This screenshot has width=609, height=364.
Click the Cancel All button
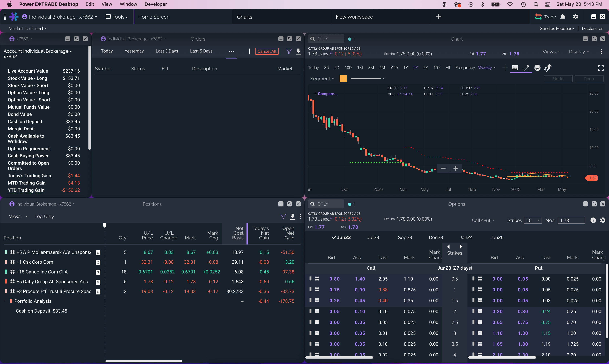click(267, 51)
